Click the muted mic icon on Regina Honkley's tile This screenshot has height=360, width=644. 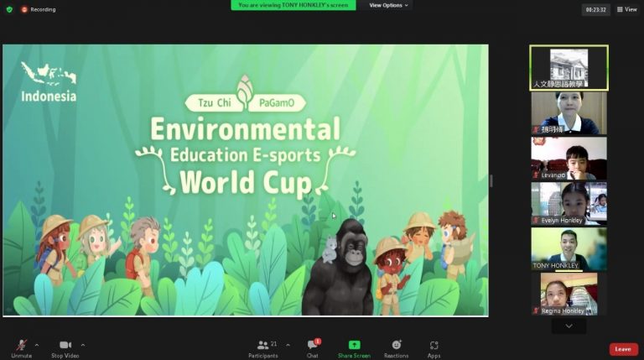coord(536,310)
